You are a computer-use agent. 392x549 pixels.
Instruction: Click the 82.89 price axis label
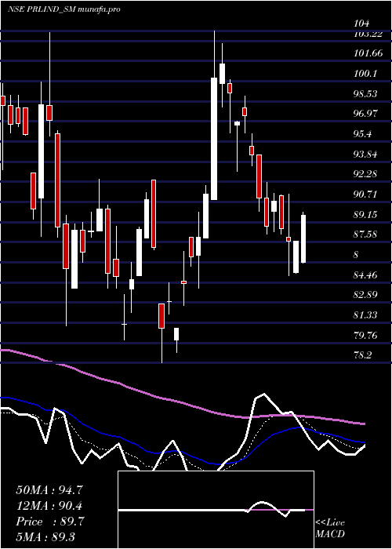366,295
